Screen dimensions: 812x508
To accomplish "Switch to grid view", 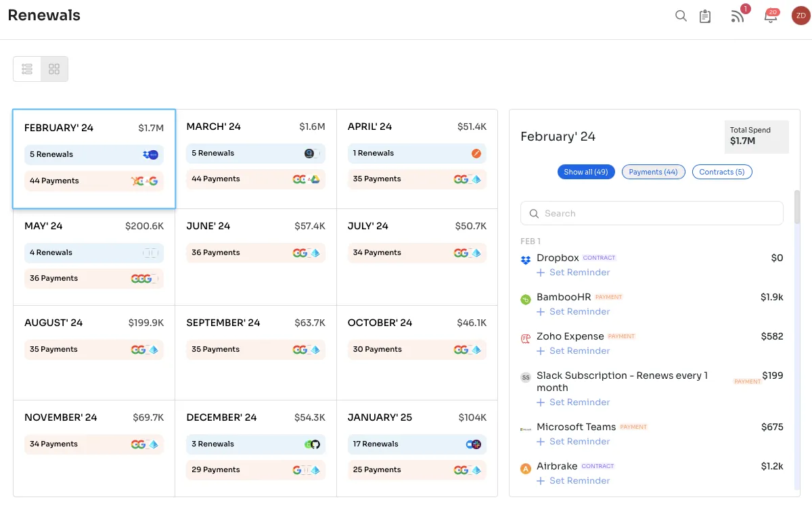I will click(x=54, y=69).
